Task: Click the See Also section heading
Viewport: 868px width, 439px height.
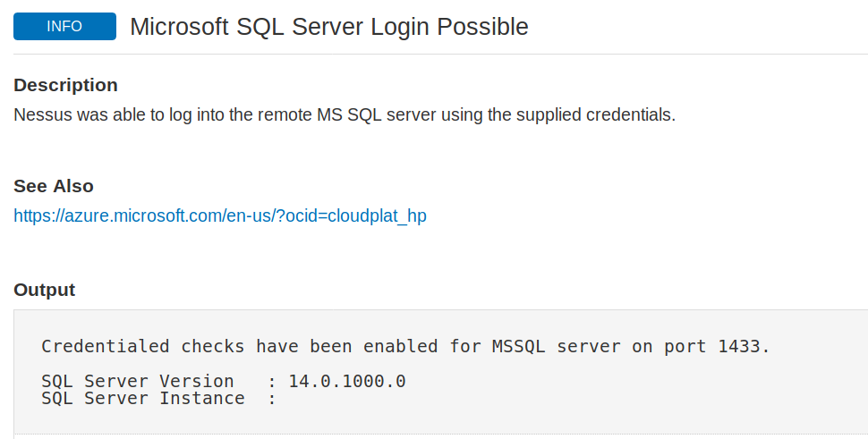Action: (x=53, y=186)
